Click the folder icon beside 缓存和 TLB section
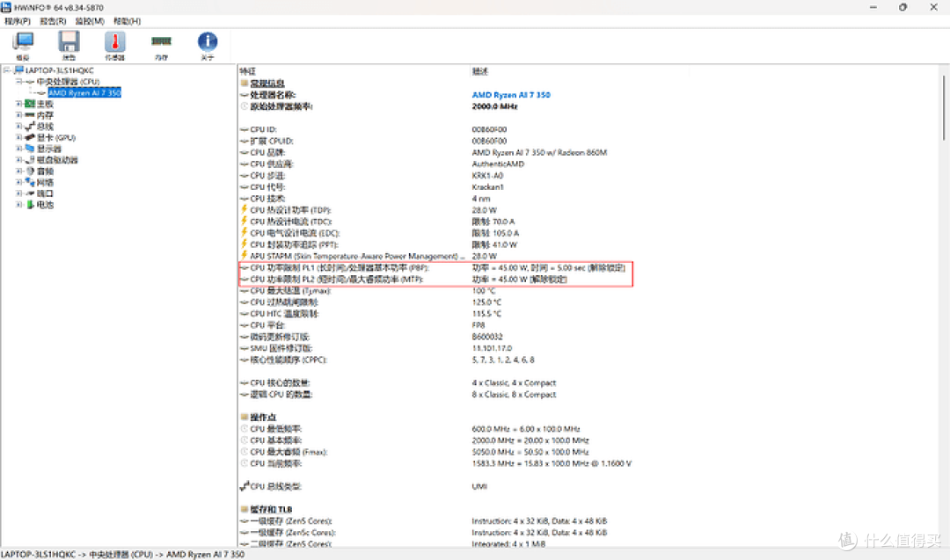Image resolution: width=950 pixels, height=560 pixels. pos(245,509)
